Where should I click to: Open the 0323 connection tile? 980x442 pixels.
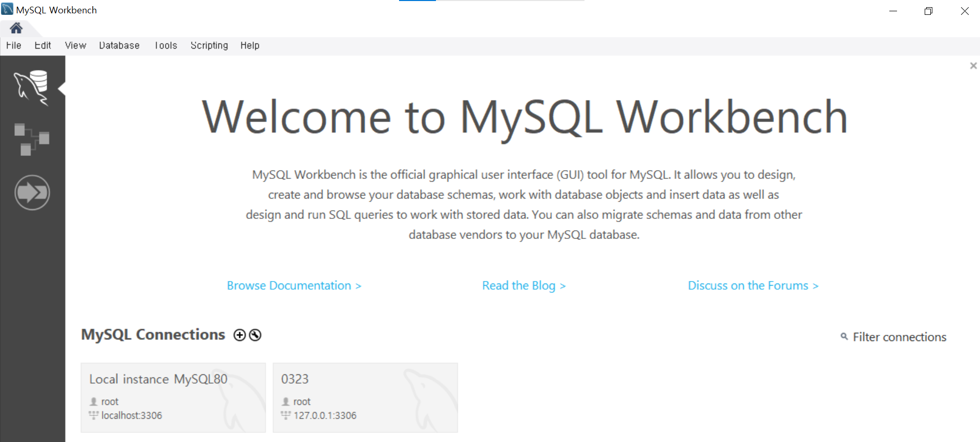tap(365, 397)
